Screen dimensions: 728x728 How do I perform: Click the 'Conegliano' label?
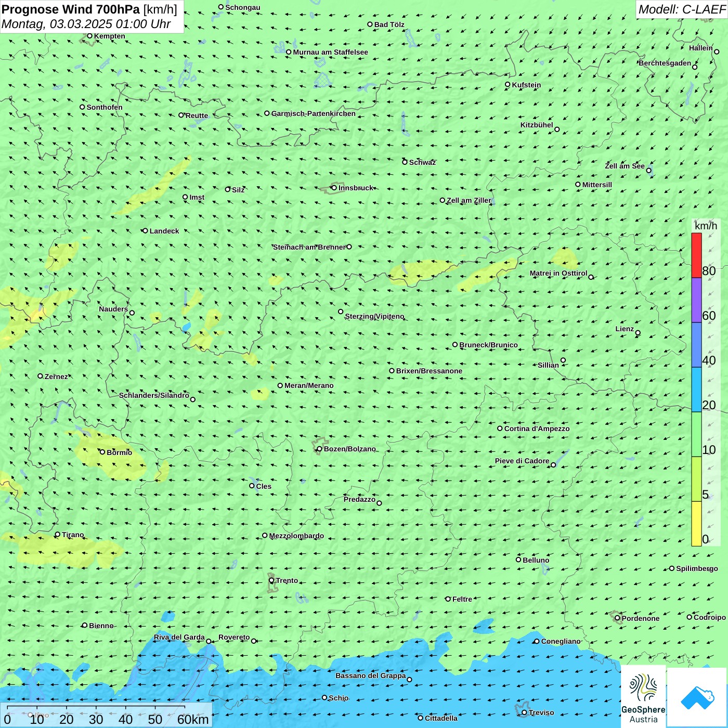click(561, 641)
